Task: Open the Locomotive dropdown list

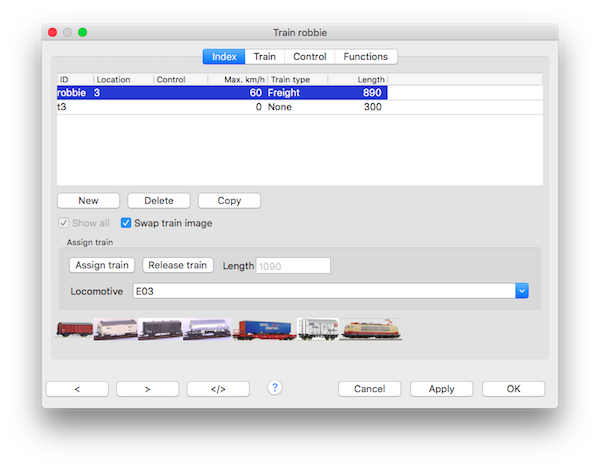Action: [x=521, y=291]
